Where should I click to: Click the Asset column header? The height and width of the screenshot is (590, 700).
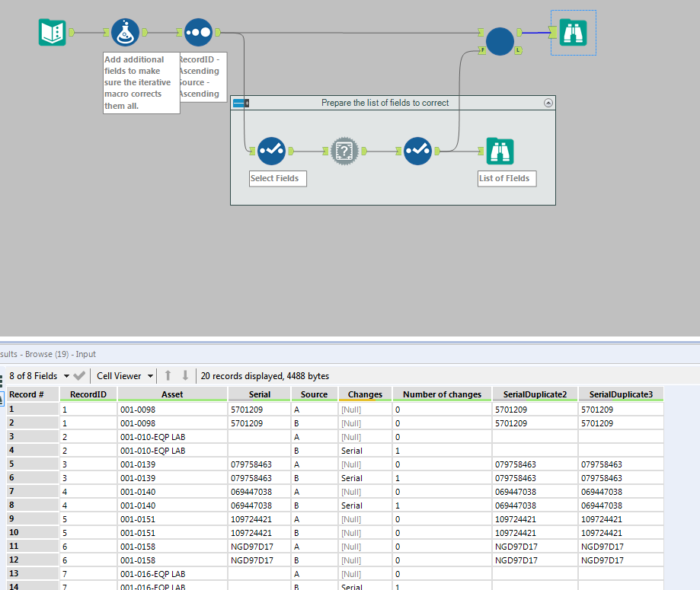pos(172,394)
